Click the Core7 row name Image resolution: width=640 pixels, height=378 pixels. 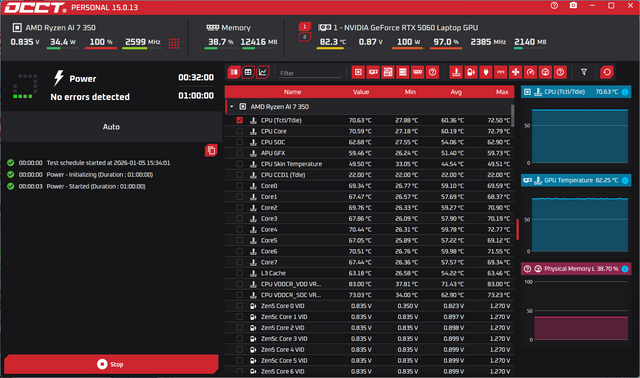[x=269, y=262]
